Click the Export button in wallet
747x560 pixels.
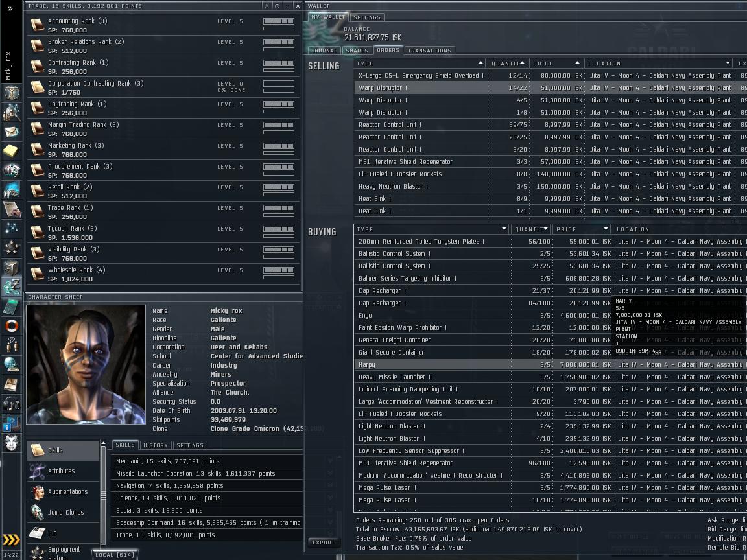324,542
